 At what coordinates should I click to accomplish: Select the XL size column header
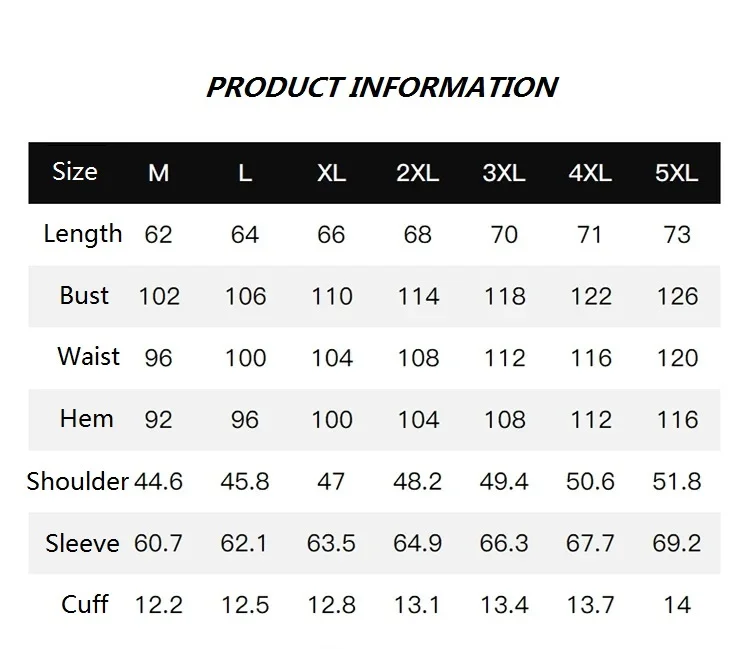(x=331, y=173)
